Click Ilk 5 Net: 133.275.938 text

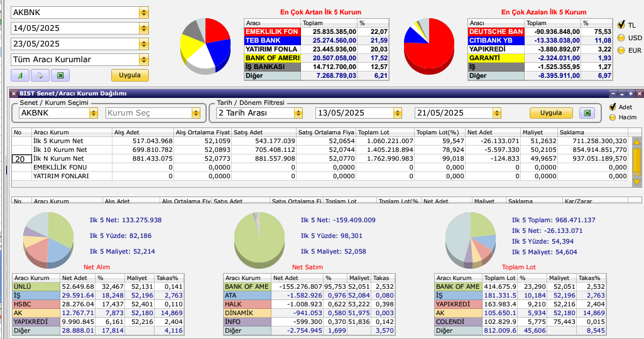(x=126, y=220)
